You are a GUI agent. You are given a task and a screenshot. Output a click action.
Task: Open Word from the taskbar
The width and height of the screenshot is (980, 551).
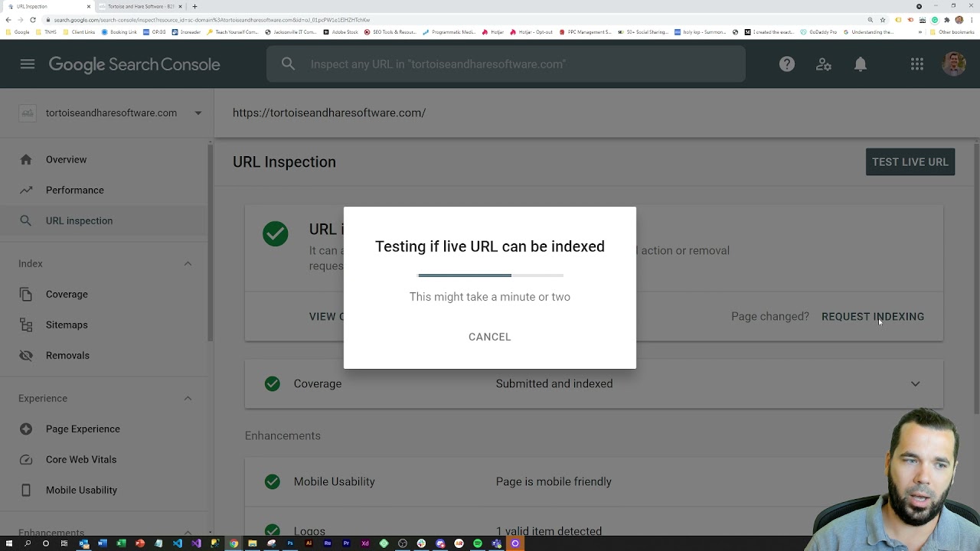tap(103, 543)
